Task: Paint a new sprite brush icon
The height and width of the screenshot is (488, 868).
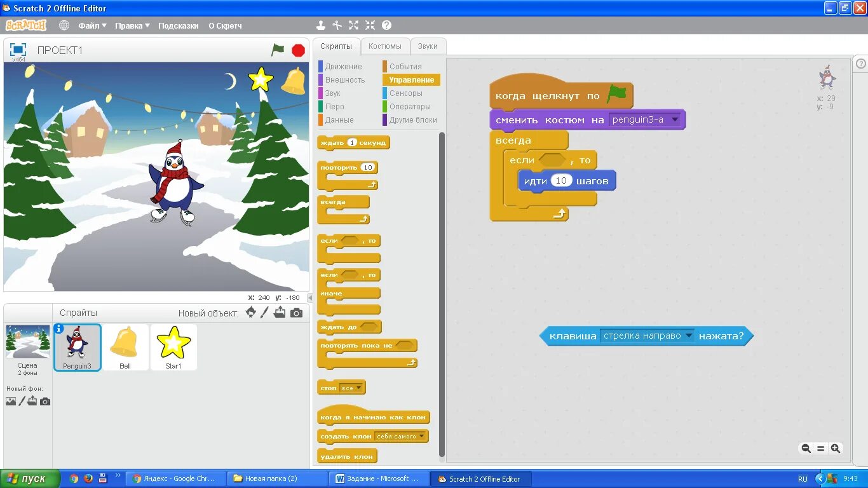Action: click(265, 313)
